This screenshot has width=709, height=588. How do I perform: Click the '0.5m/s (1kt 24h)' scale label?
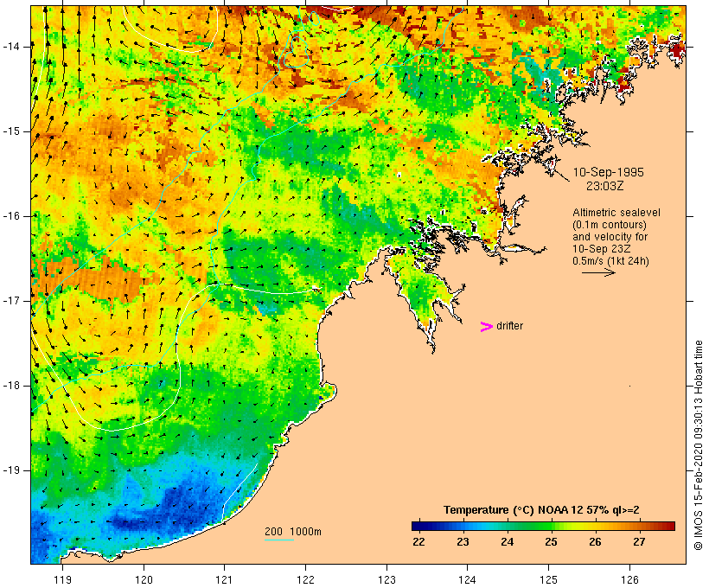pos(611,261)
